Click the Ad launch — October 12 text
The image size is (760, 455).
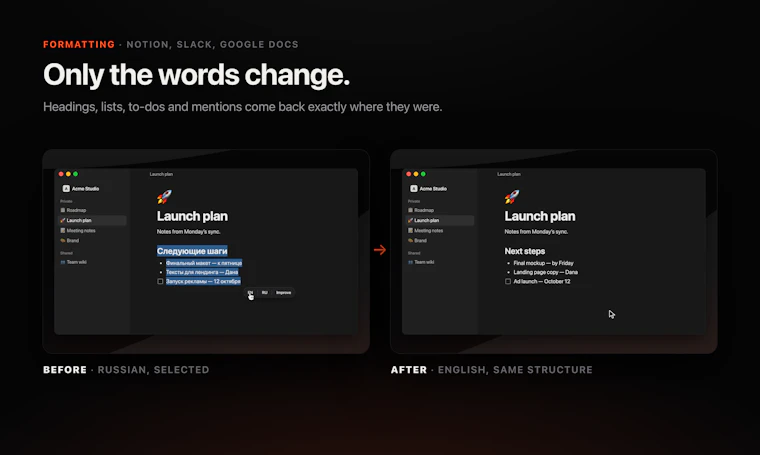click(541, 281)
